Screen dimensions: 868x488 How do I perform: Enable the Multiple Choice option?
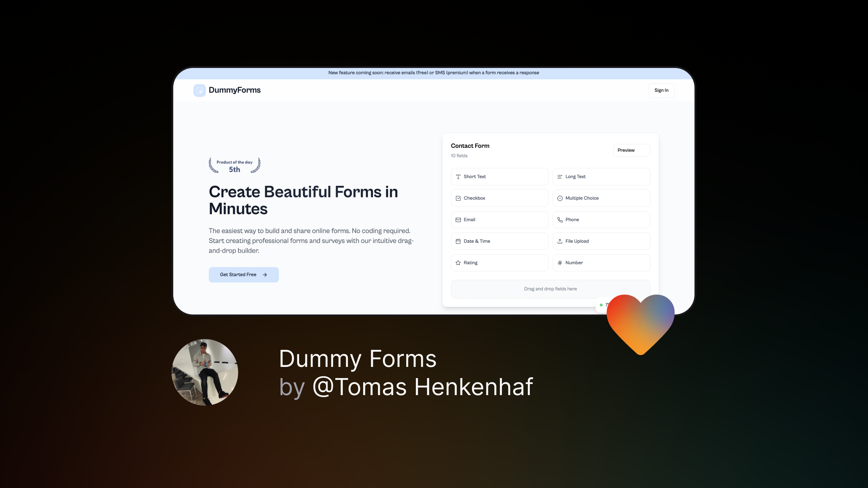[x=601, y=198]
